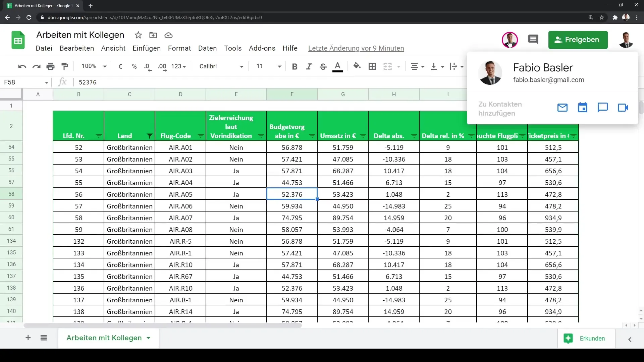Open the Daten menu
Screen dimensions: 644x362
click(x=208, y=48)
